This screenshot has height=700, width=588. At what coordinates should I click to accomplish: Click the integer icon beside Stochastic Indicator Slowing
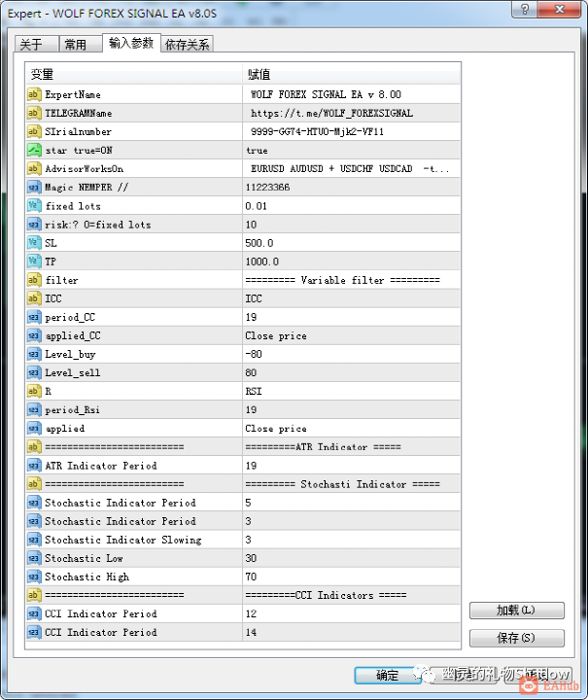coord(34,540)
